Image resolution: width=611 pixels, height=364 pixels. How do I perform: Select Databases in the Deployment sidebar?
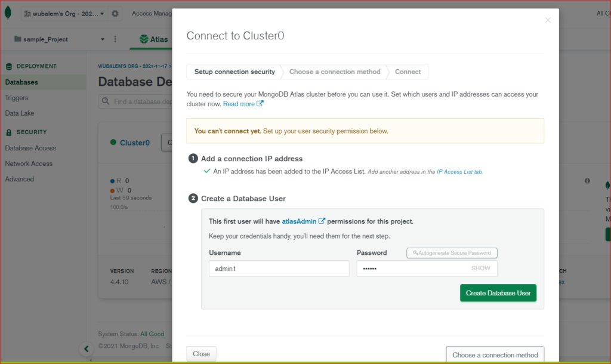(x=20, y=82)
